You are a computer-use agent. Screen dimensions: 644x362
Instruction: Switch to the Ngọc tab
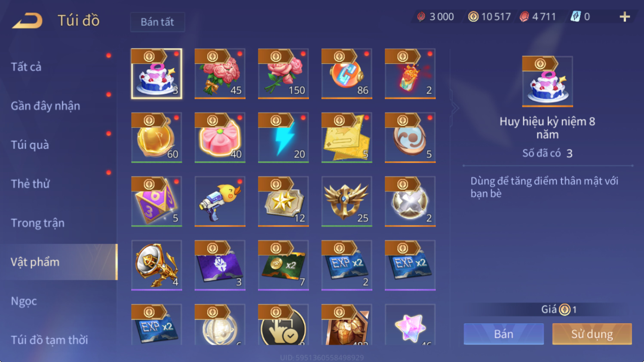tap(24, 301)
